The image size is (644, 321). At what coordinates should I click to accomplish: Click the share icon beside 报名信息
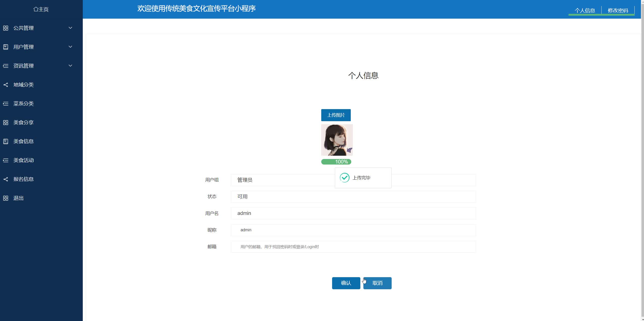point(6,179)
